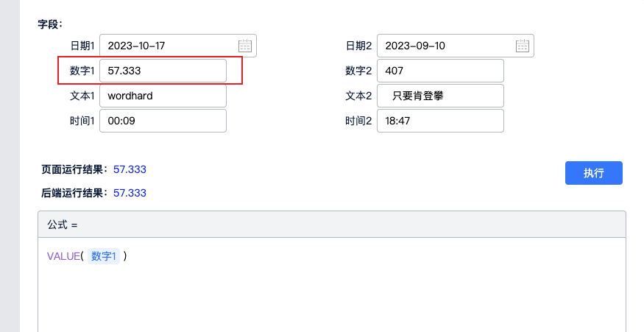Click the 后端运行结果 value 57.333
The height and width of the screenshot is (332, 644).
130,193
